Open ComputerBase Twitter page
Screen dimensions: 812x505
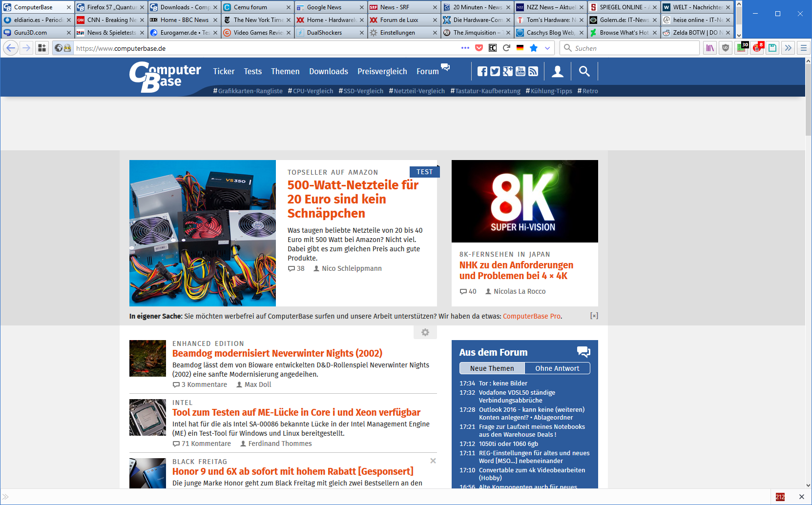495,72
